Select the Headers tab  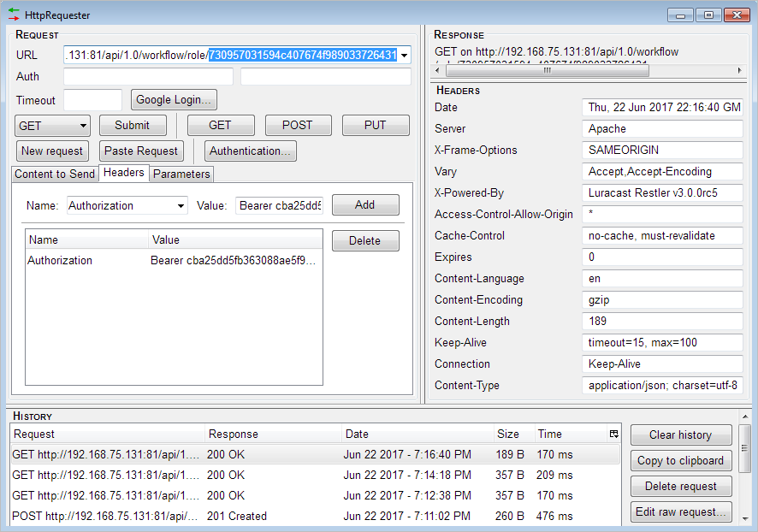(124, 173)
